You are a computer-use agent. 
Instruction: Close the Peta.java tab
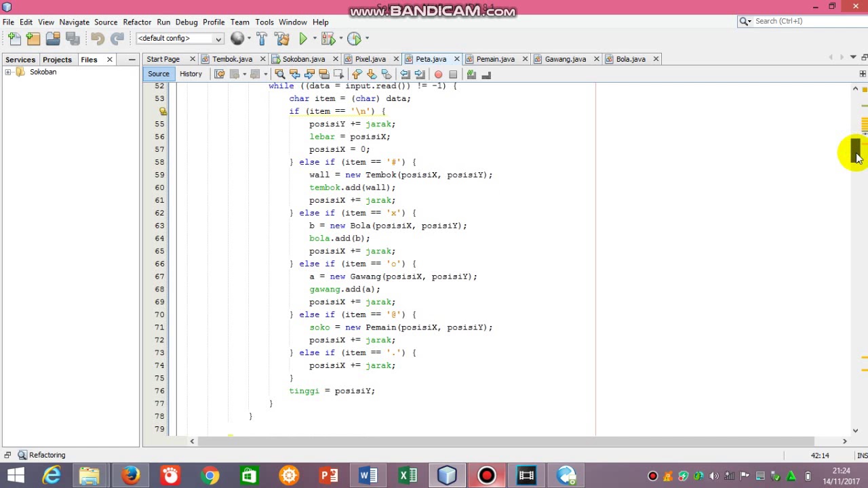click(x=456, y=59)
